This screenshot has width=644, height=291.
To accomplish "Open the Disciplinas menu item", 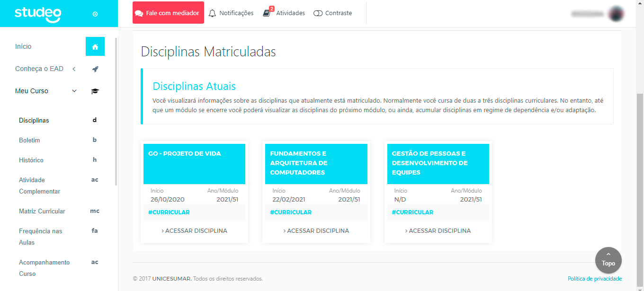I will tap(34, 120).
